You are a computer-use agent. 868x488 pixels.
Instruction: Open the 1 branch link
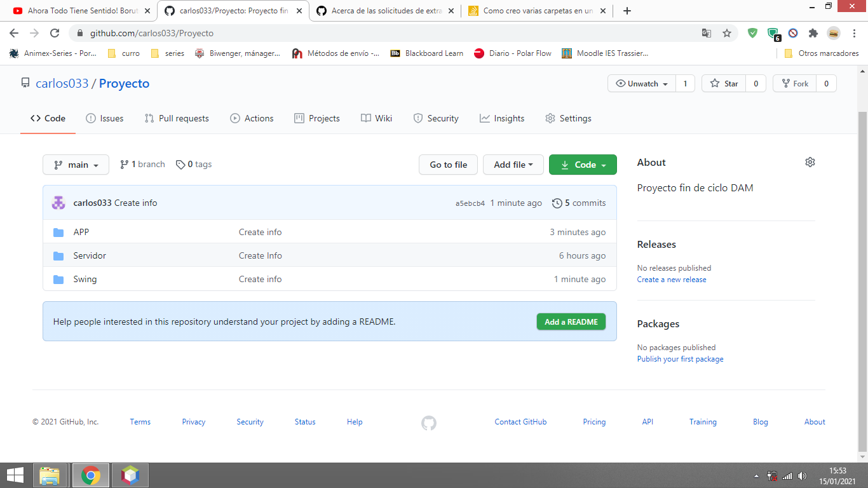point(142,165)
